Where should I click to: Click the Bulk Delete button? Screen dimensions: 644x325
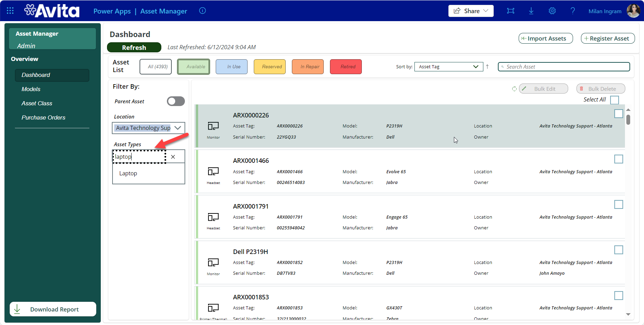[x=601, y=89]
